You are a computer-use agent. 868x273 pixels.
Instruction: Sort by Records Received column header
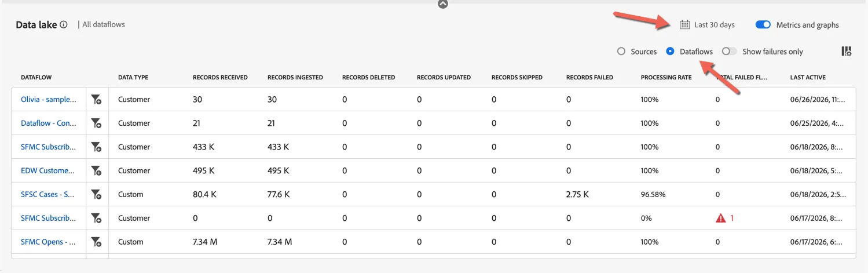tap(220, 78)
